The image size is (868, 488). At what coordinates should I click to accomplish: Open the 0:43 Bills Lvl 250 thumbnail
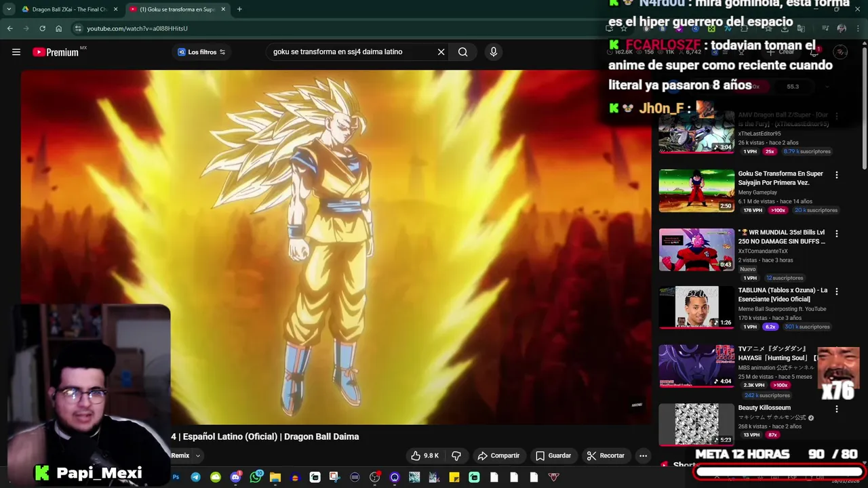[x=696, y=249]
